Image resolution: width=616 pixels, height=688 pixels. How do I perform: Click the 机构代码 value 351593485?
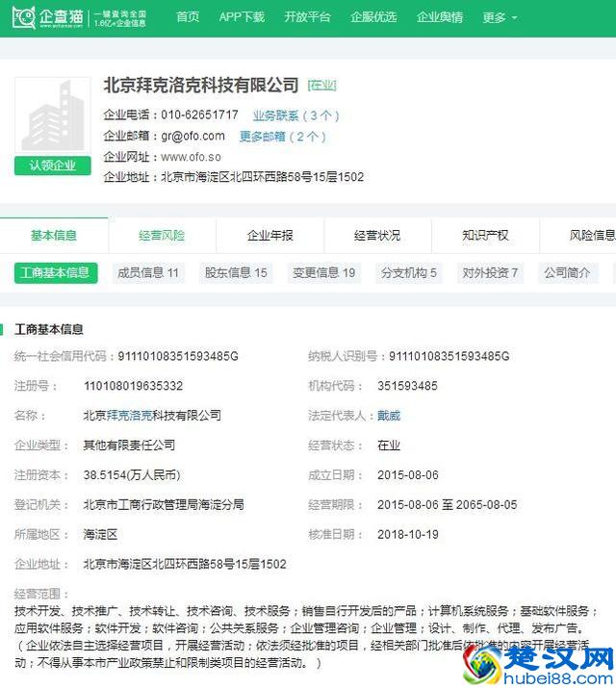click(407, 386)
